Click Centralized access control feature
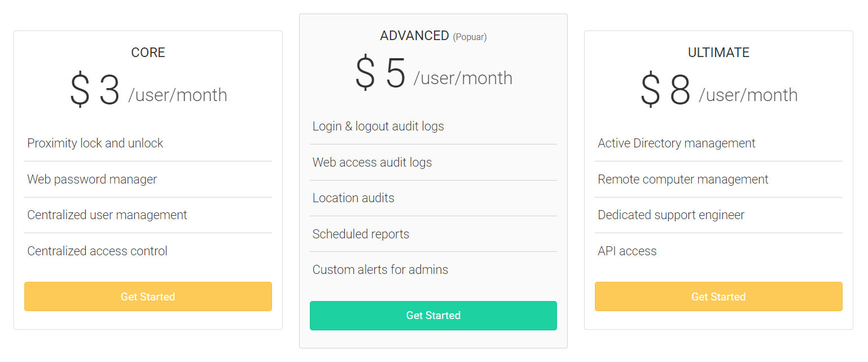 [x=98, y=251]
